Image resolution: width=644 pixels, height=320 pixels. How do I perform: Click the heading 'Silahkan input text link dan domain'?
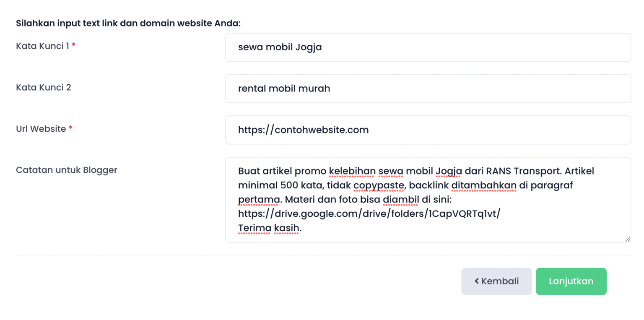[128, 23]
